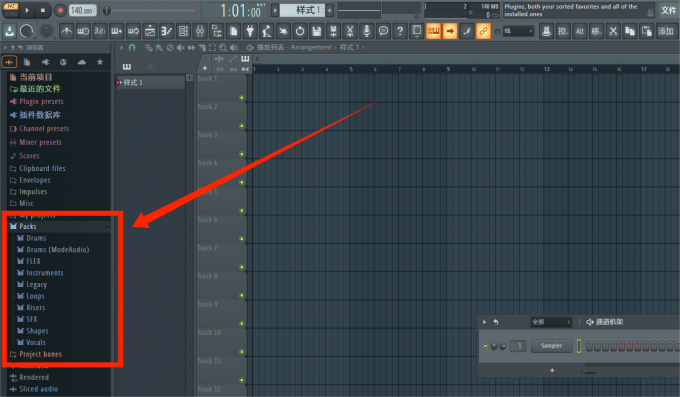Click the orange piano roll icon
The image size is (680, 397).
433,31
